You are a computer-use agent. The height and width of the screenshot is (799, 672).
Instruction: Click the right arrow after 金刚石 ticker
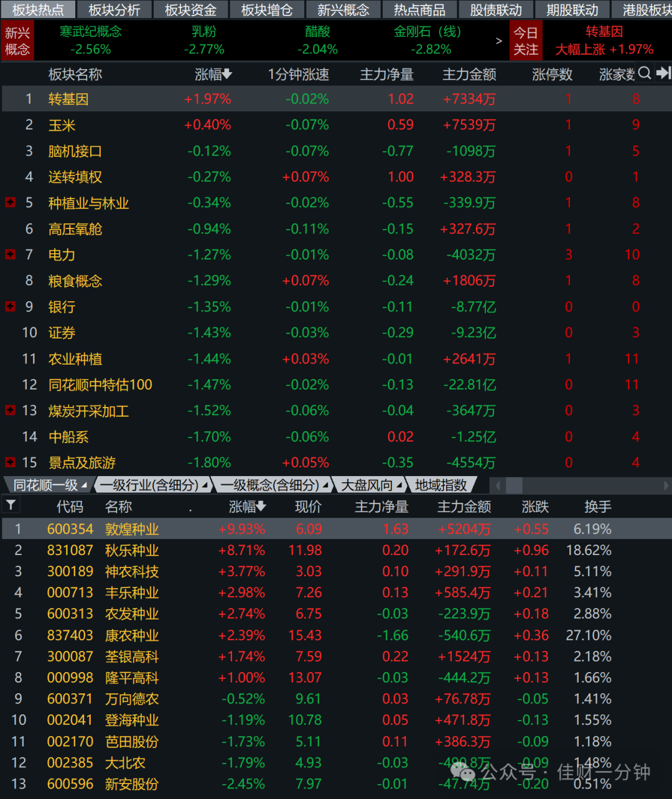pos(498,41)
